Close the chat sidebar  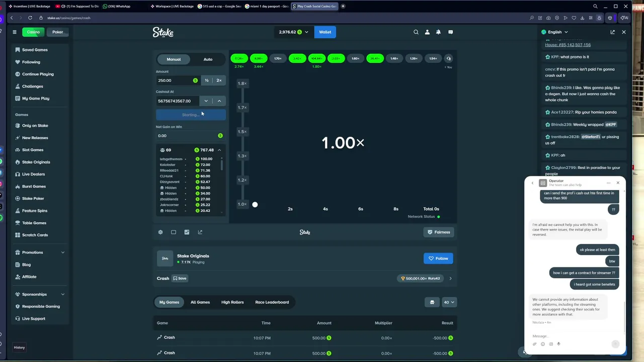tap(624, 32)
